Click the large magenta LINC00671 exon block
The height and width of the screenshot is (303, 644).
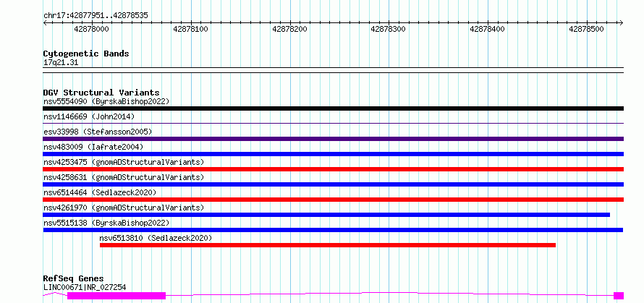[116, 296]
